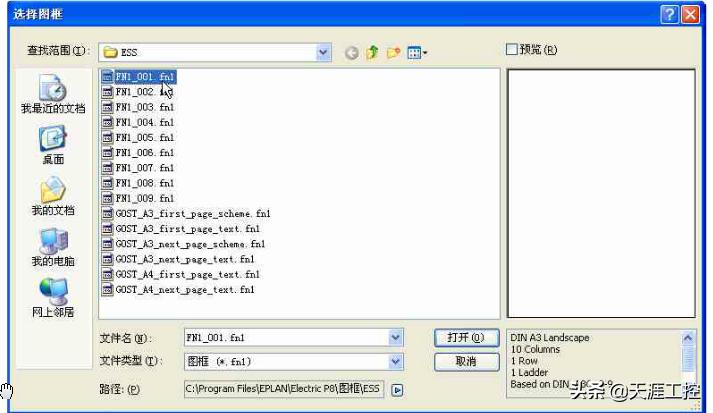Open the View menu icon
Image resolution: width=713 pixels, height=413 pixels.
point(417,53)
